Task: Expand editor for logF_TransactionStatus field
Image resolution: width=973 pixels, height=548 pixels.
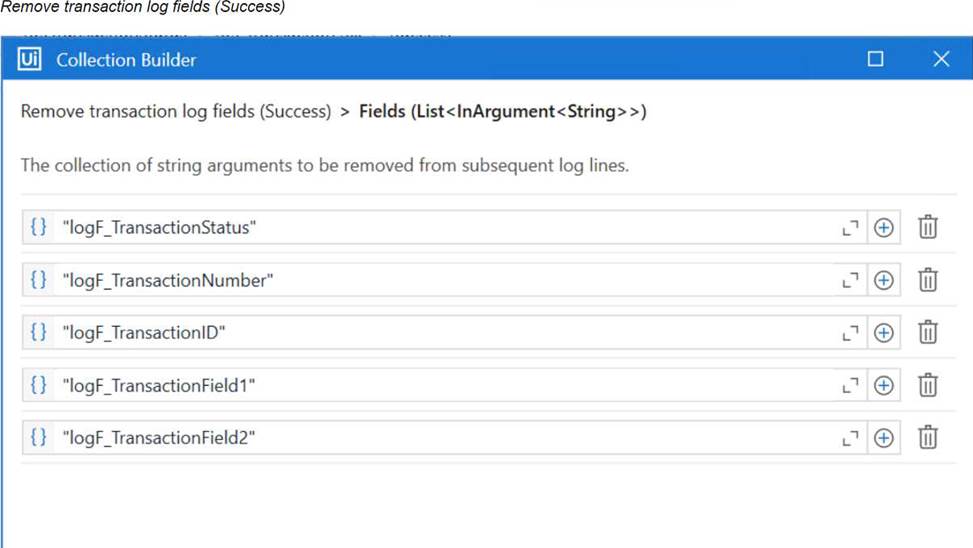Action: [x=850, y=228]
